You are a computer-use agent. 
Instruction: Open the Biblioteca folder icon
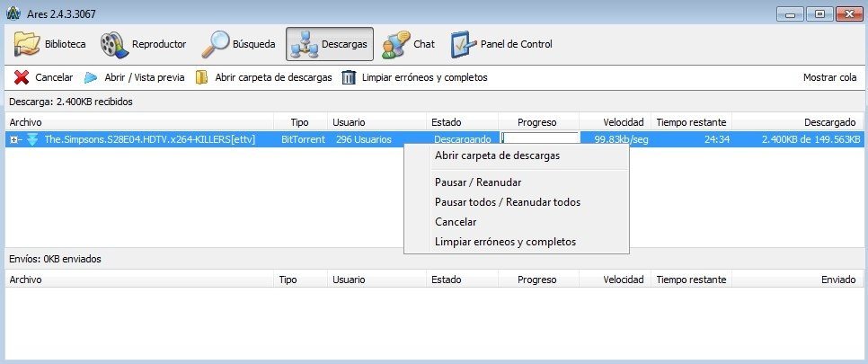point(27,44)
